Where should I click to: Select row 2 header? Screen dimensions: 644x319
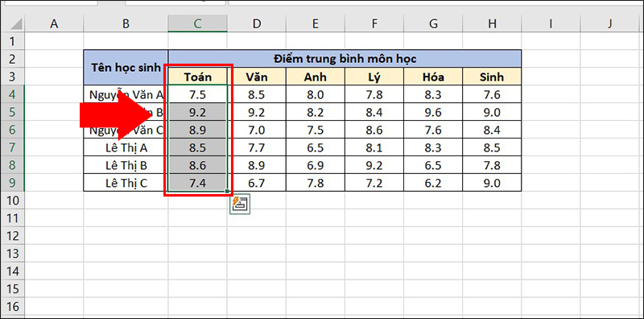[13, 59]
